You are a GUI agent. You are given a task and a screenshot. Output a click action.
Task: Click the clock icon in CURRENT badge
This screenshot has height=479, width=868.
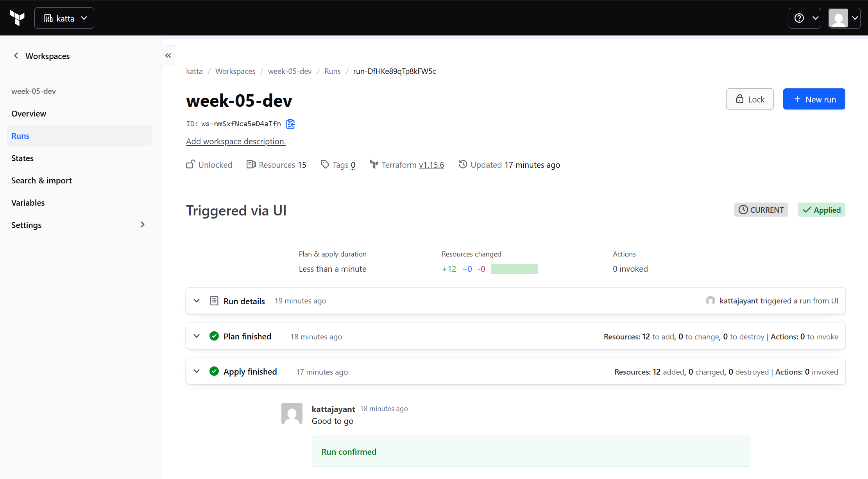[743, 210]
